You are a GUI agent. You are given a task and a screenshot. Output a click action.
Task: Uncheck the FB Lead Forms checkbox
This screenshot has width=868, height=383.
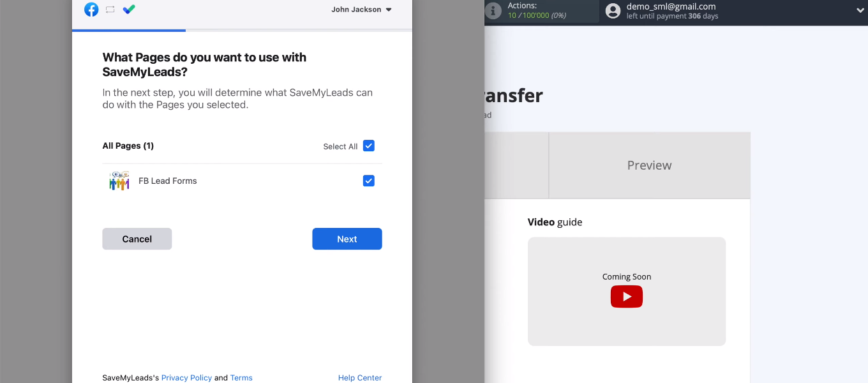[x=368, y=181]
